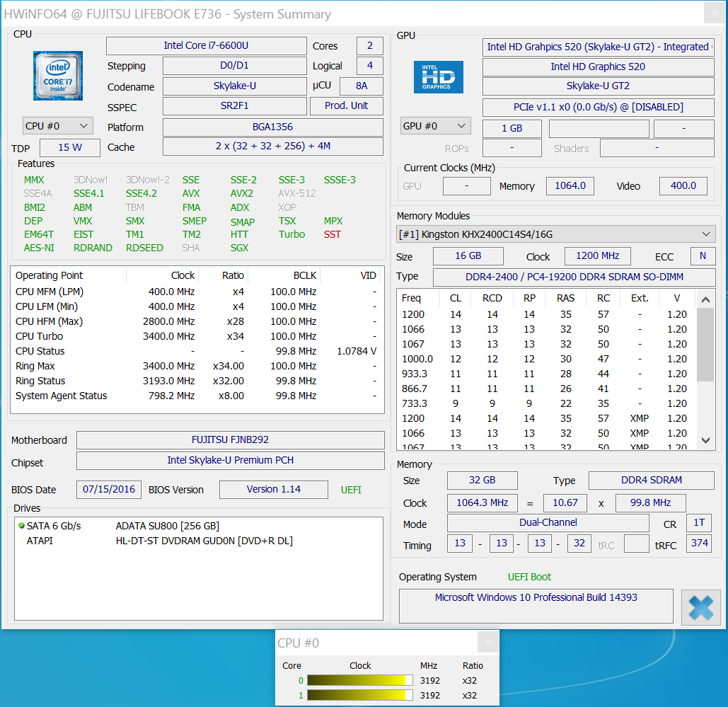The image size is (728, 707).
Task: Click the Dual-Channel Mode field
Action: pyautogui.click(x=548, y=523)
